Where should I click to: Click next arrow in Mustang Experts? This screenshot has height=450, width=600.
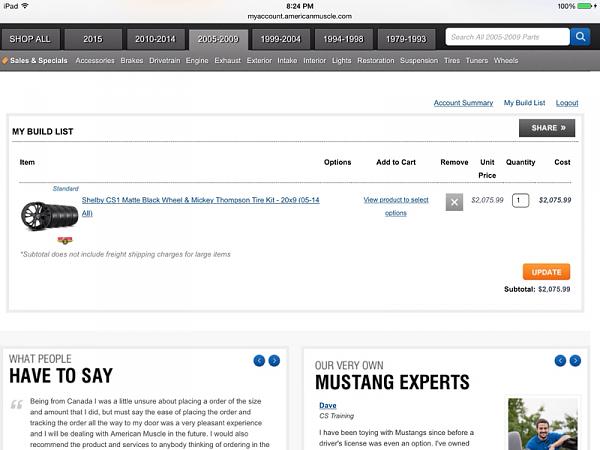578,361
